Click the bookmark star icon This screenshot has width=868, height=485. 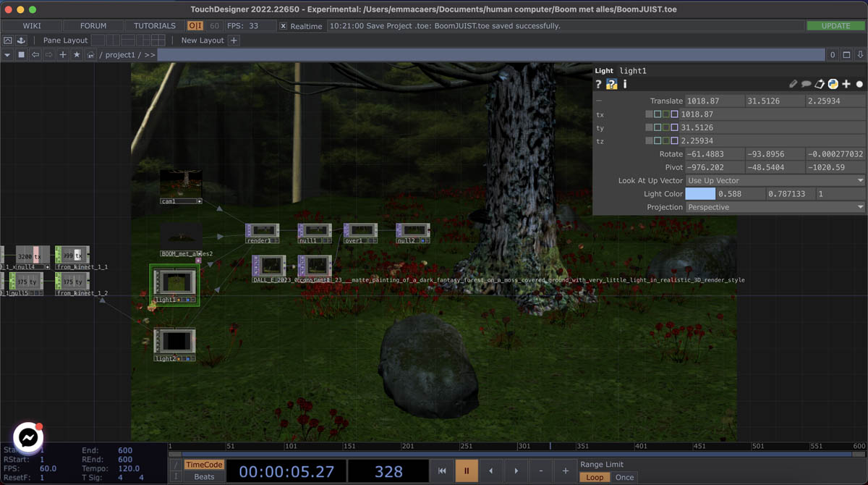[77, 55]
